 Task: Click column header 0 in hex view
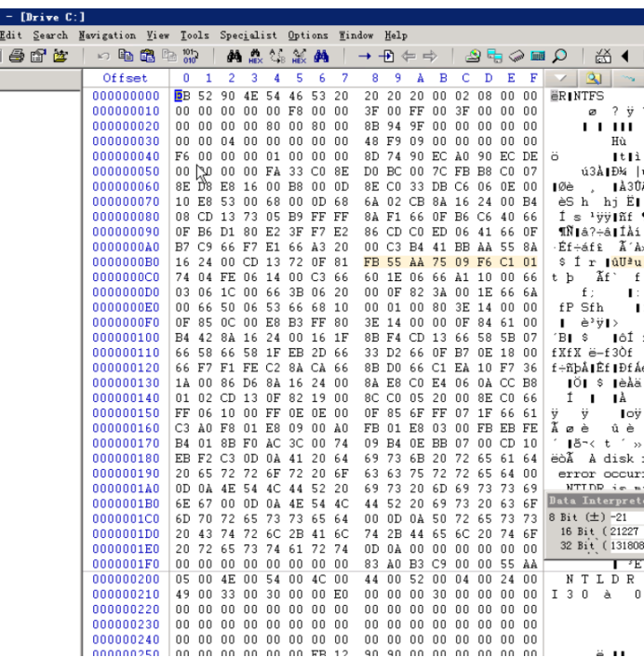[186, 78]
